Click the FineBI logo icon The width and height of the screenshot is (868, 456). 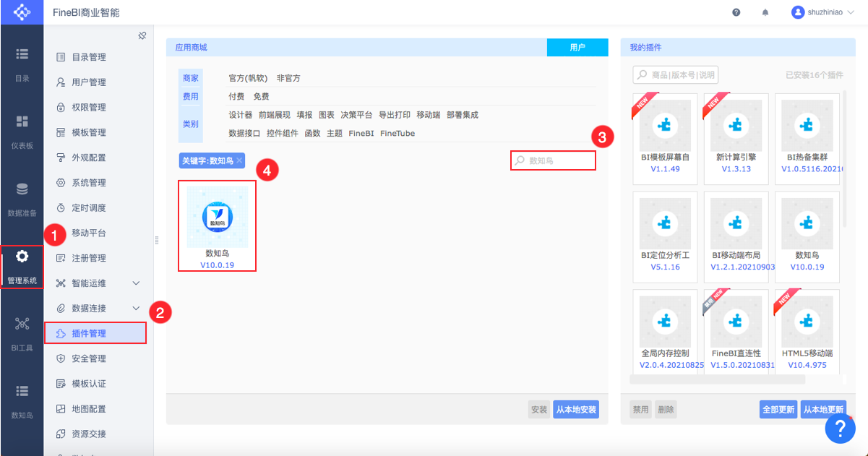pos(22,12)
